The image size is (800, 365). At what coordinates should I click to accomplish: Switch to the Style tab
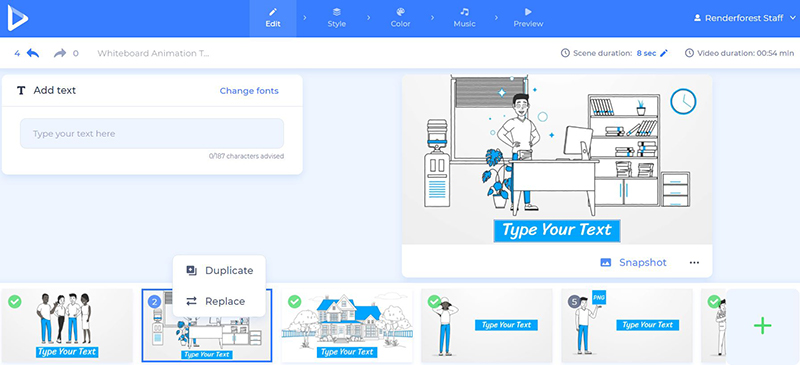(336, 18)
